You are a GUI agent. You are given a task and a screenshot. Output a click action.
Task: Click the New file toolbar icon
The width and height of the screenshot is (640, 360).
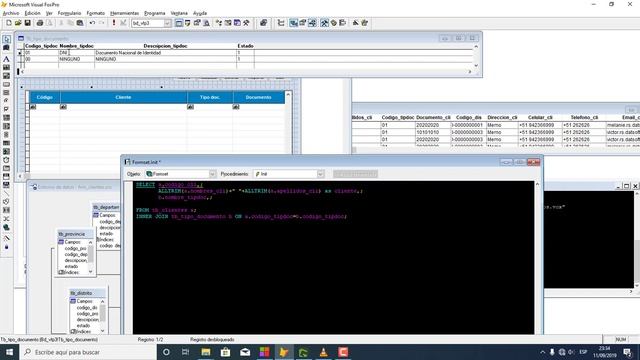pyautogui.click(x=9, y=23)
